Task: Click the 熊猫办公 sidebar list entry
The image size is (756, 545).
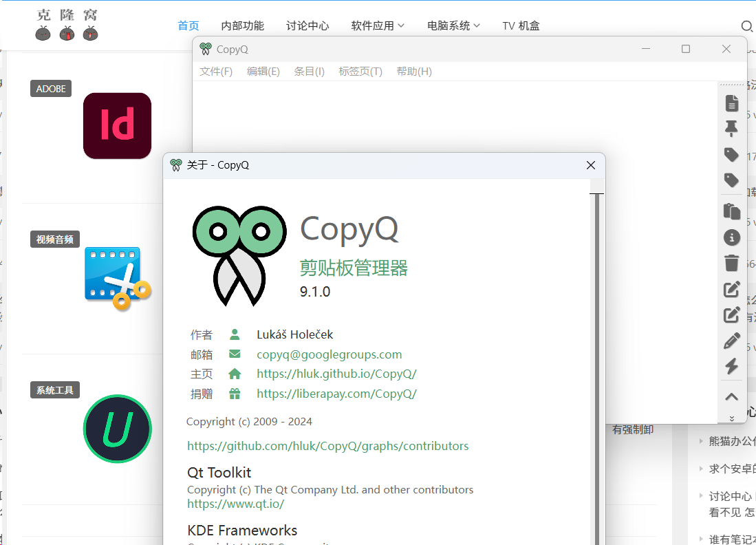Action: [732, 441]
